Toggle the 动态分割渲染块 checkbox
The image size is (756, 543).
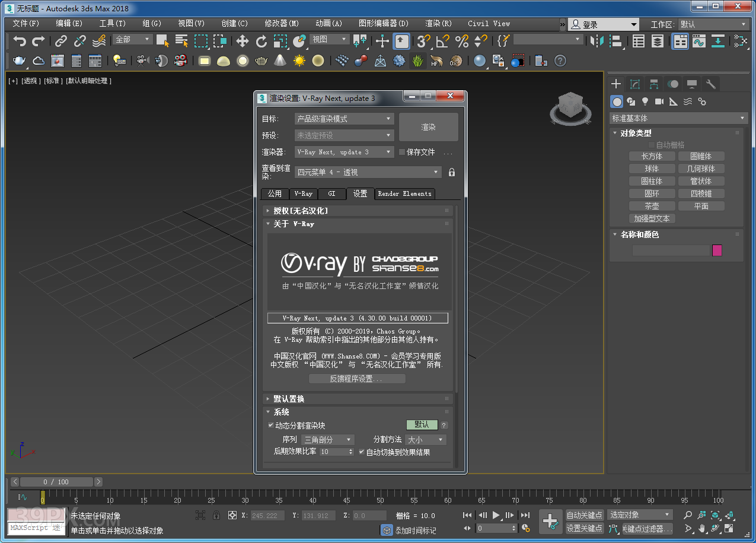272,425
